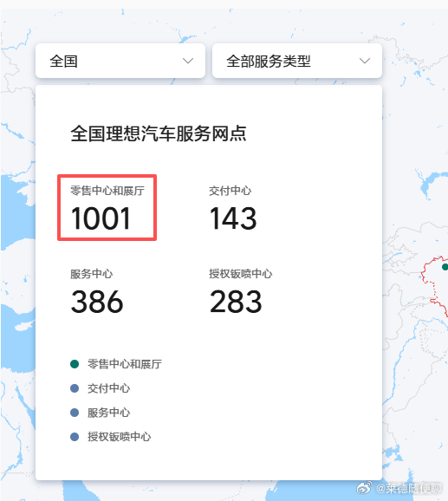Toggle the 交付中心 legend label
The width and height of the screenshot is (448, 501).
[108, 388]
